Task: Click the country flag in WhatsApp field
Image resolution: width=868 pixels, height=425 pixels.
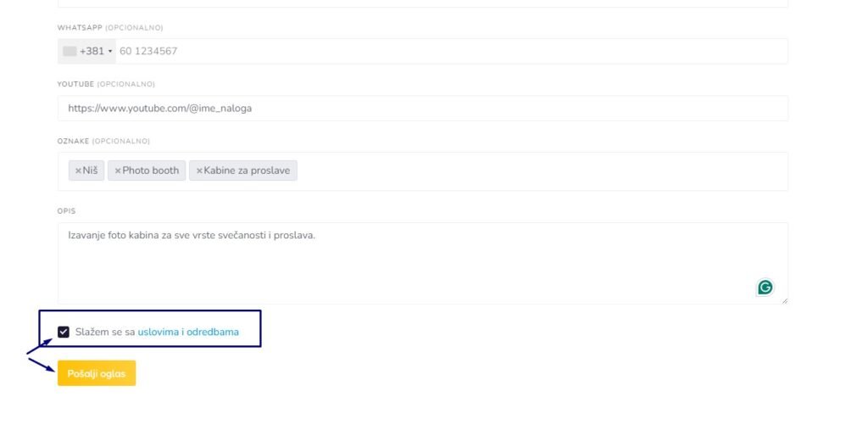Action: [70, 51]
